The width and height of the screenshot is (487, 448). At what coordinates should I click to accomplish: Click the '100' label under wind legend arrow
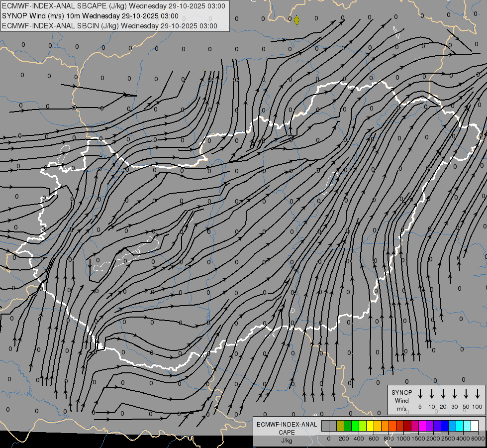coord(478,407)
